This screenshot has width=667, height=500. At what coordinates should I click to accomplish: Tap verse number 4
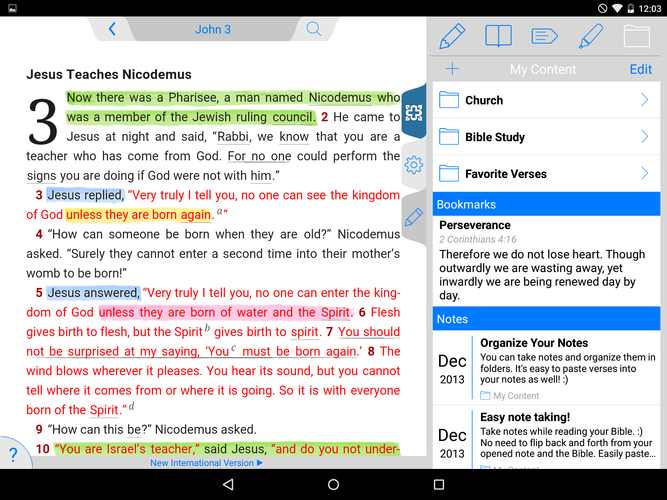(x=39, y=234)
